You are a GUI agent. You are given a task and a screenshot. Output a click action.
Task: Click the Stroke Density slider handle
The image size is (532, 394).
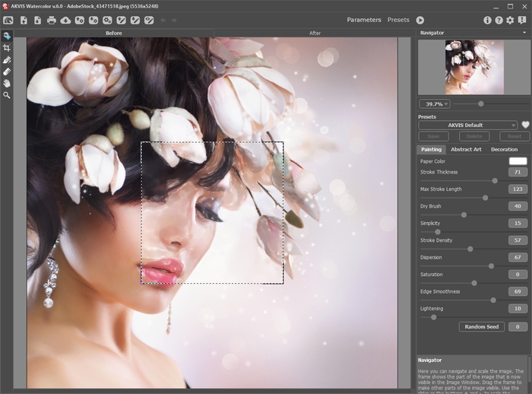pos(470,249)
